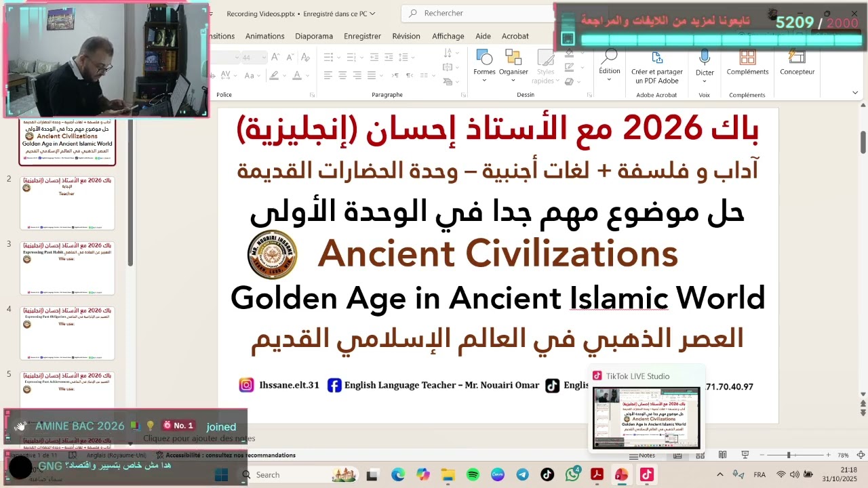Open zoom dialog via 78% label
This screenshot has height=488, width=868.
click(843, 455)
